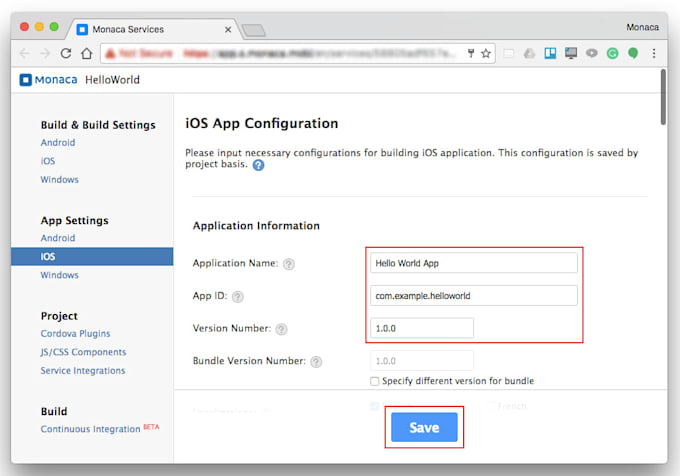Bookmark page using the star icon
Viewport: 680px width, 476px height.
click(x=486, y=53)
